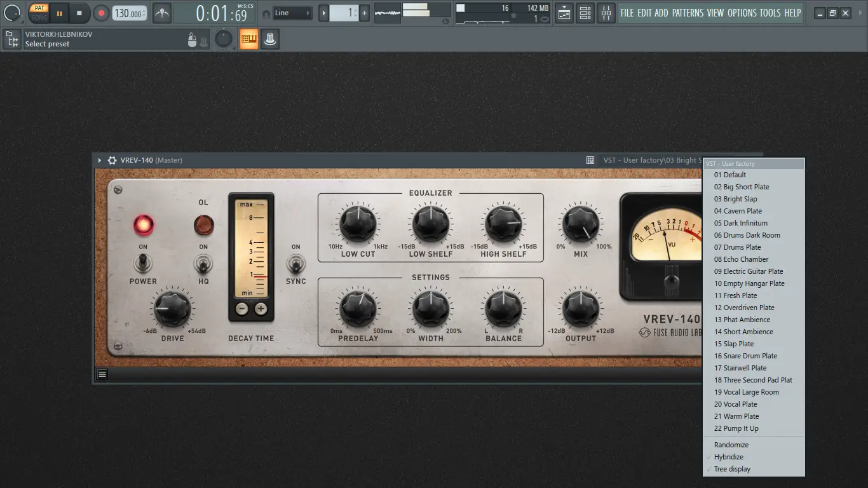
Task: Click the OUTPUT knob
Action: (x=581, y=309)
